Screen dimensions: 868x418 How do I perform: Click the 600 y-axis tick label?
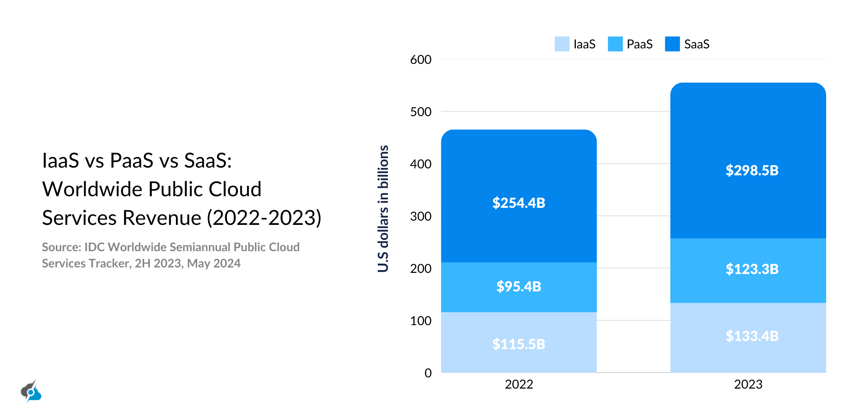point(420,60)
